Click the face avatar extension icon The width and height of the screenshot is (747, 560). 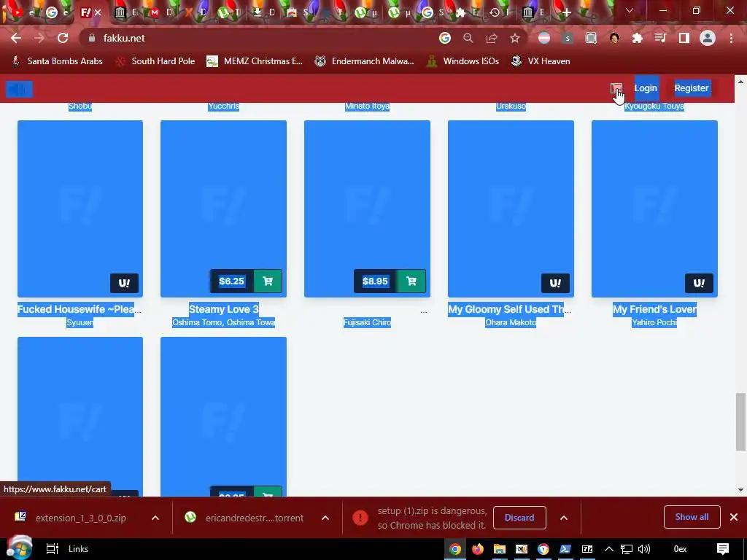coord(614,38)
